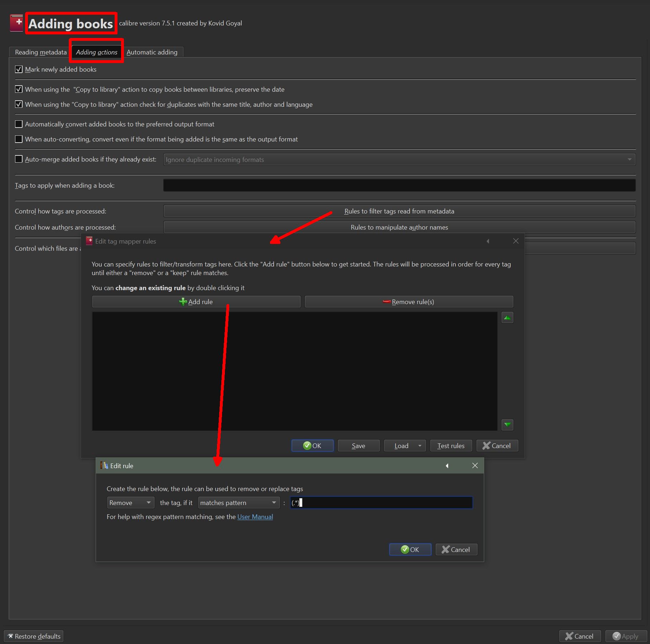Switch to Automatic adding tab
This screenshot has width=650, height=644.
coord(152,52)
